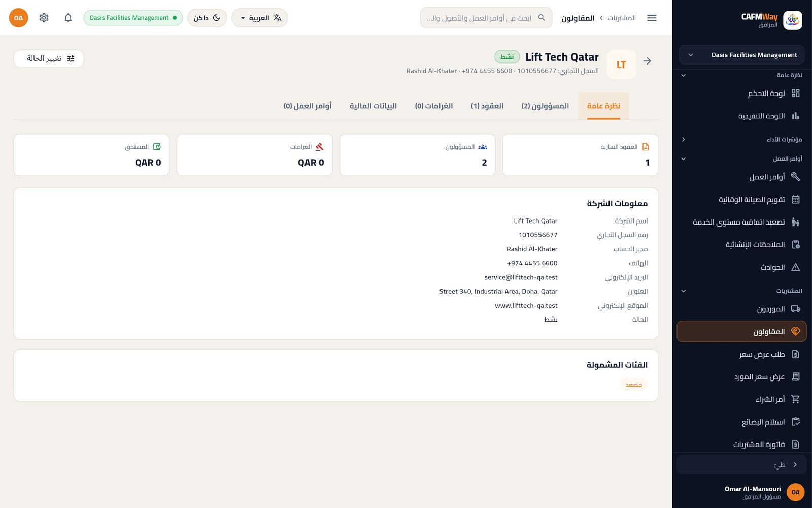Focus the work orders search field
This screenshot has width=812, height=508.
click(x=486, y=18)
